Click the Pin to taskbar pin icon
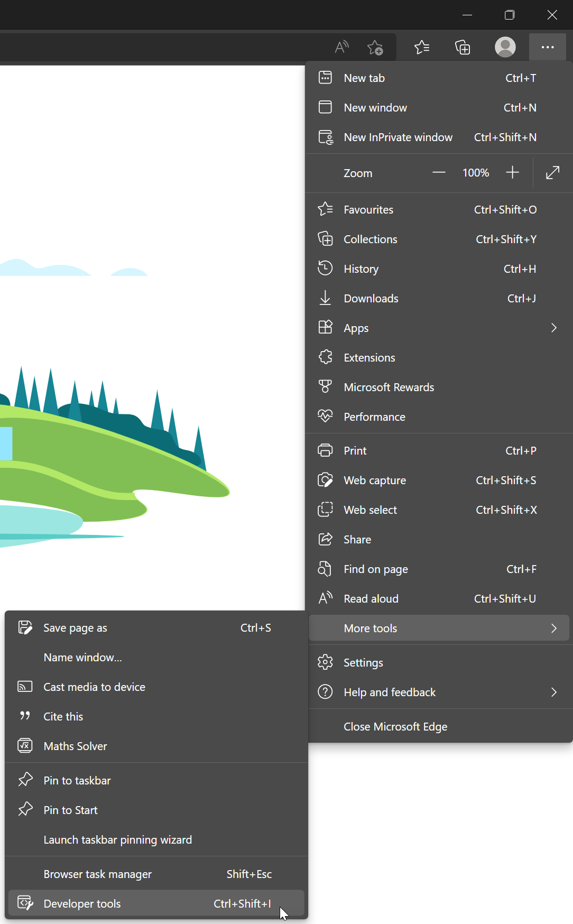Image resolution: width=573 pixels, height=924 pixels. 25,780
